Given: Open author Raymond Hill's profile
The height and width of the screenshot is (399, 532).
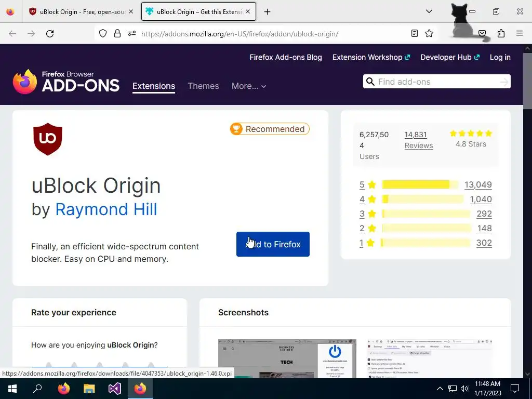Looking at the screenshot, I should (106, 209).
